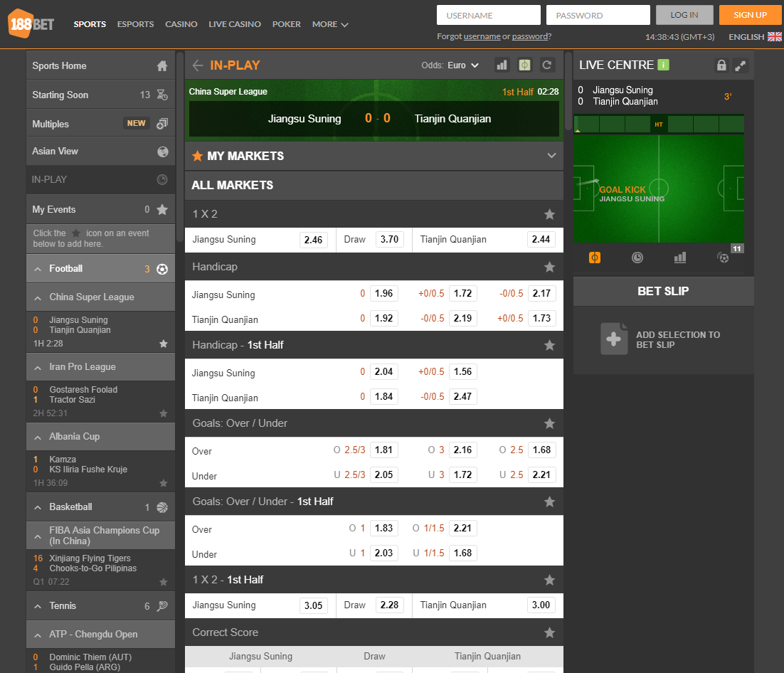Screen dimensions: 784x673
Task: Open the MORE navigation dropdown
Action: 330,24
